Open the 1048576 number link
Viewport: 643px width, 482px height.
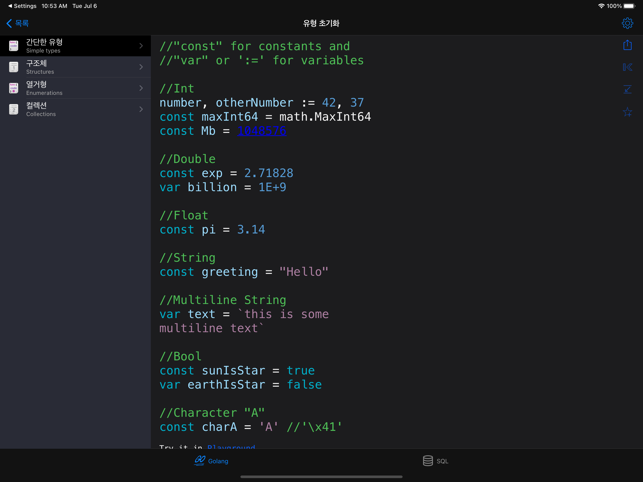[x=262, y=131]
